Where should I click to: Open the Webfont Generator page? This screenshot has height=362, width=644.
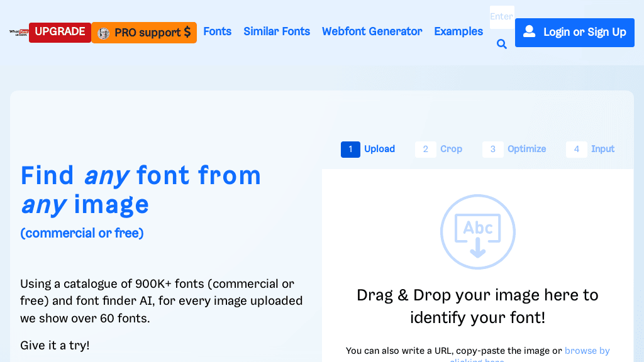pos(372,31)
